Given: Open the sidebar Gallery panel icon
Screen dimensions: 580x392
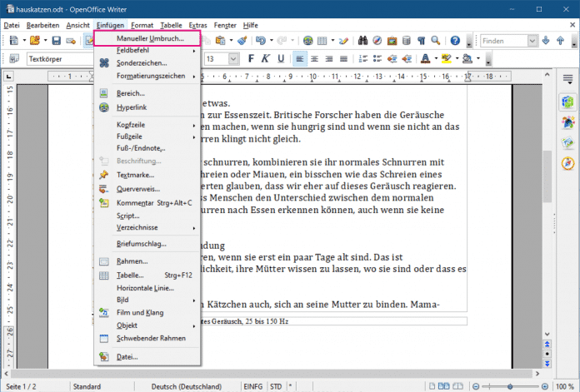Looking at the screenshot, I should [x=567, y=142].
